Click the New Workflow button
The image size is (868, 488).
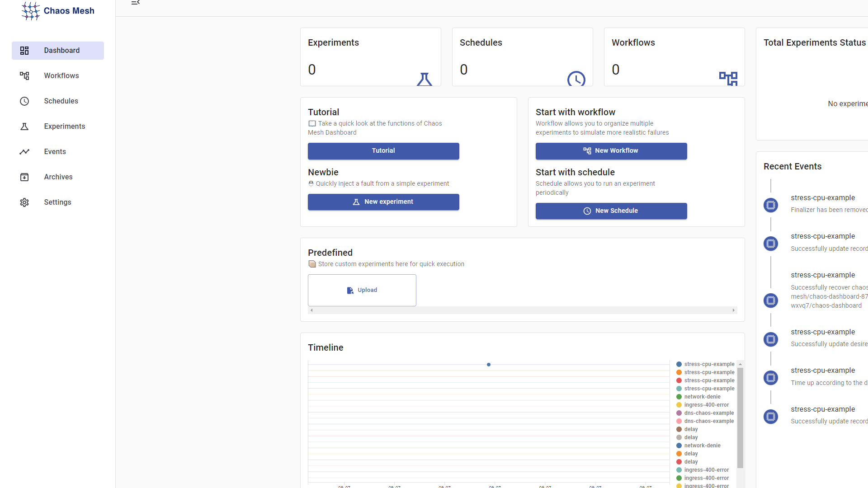point(611,151)
